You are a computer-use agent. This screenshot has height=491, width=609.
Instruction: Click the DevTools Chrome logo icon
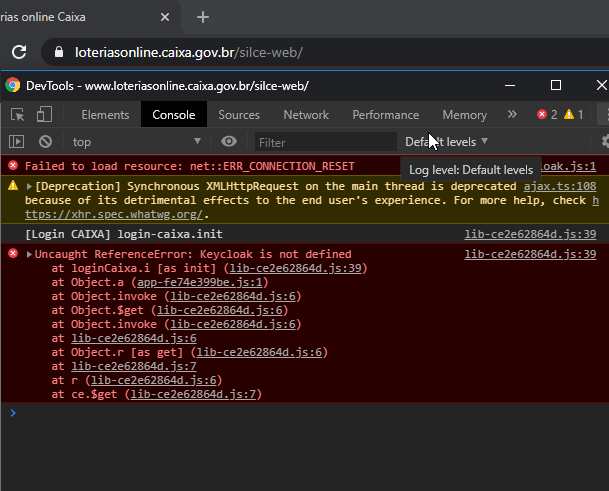[12, 85]
